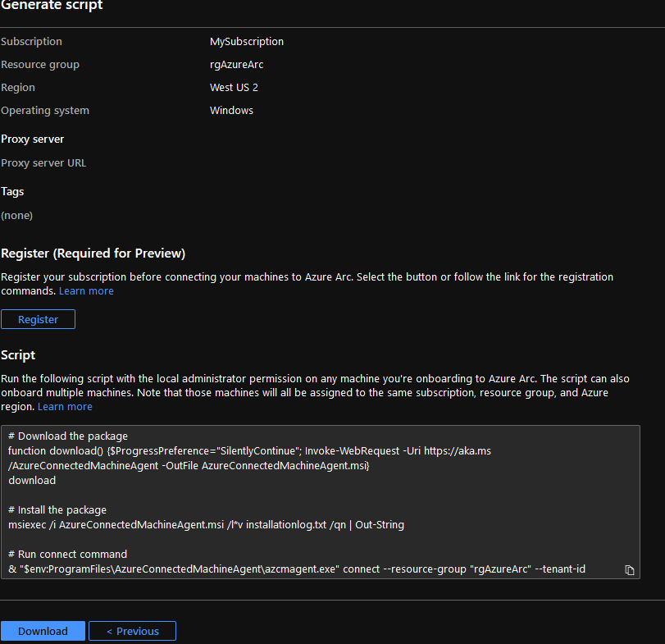Click the Generate script heading
The image size is (665, 644).
52,5
